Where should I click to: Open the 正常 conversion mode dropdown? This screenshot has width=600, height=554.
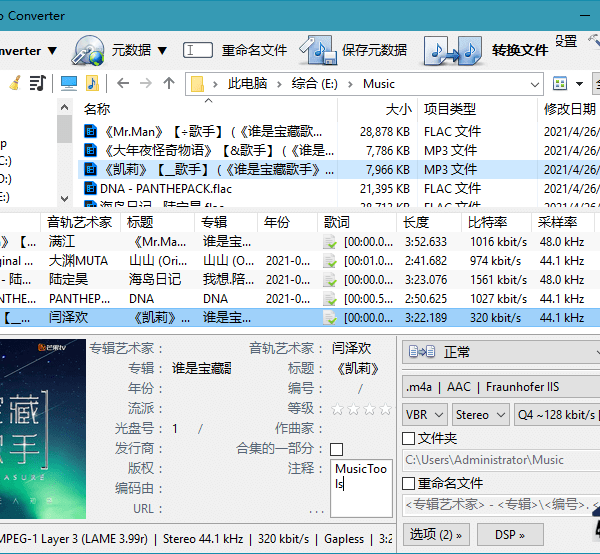coord(500,352)
